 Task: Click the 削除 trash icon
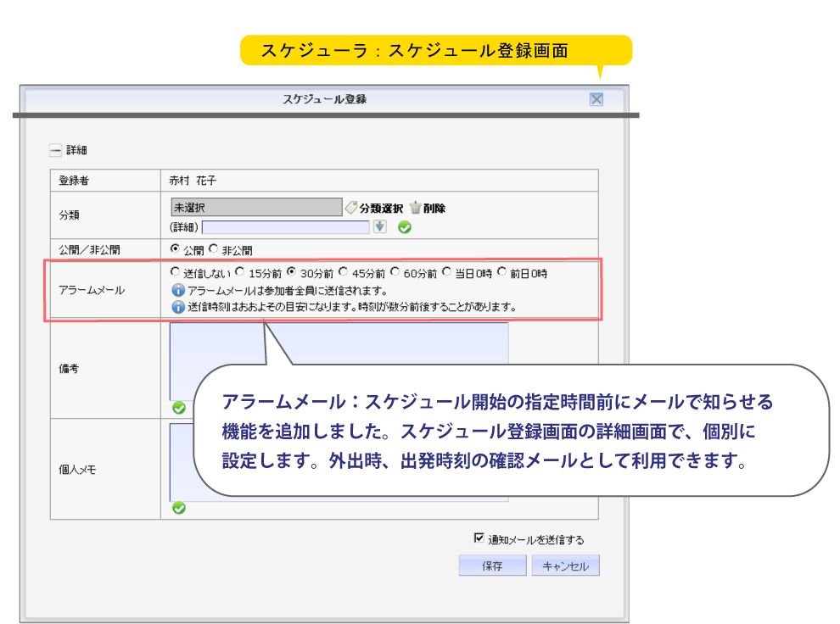click(x=416, y=208)
